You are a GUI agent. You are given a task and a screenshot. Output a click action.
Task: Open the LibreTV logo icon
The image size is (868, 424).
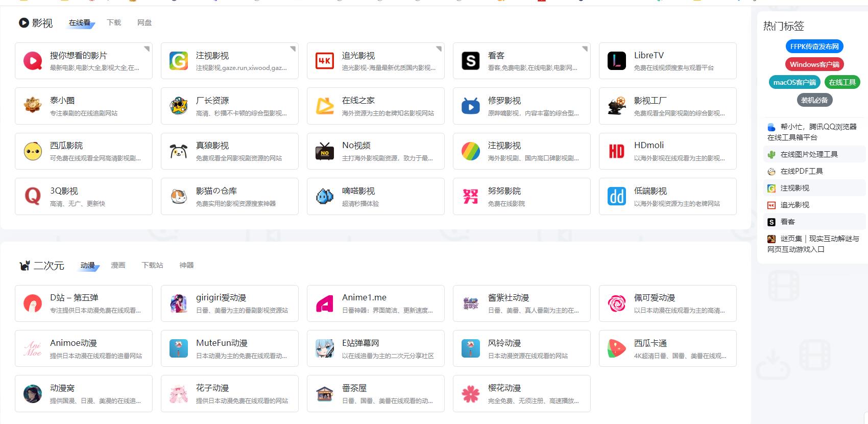coord(617,61)
